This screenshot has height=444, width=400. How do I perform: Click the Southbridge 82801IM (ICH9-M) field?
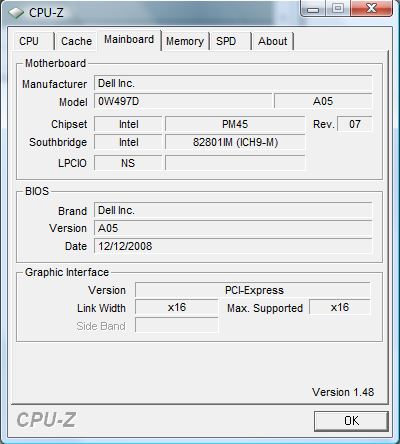coord(235,142)
